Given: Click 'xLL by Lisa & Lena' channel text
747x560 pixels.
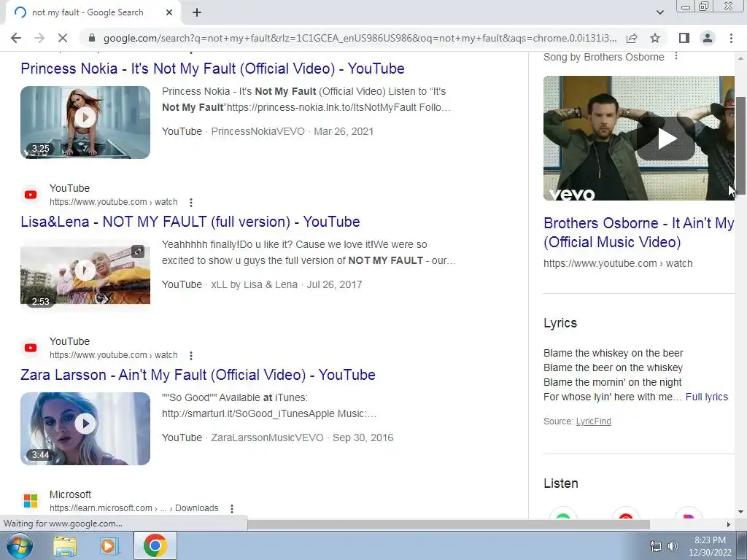Looking at the screenshot, I should click(255, 285).
